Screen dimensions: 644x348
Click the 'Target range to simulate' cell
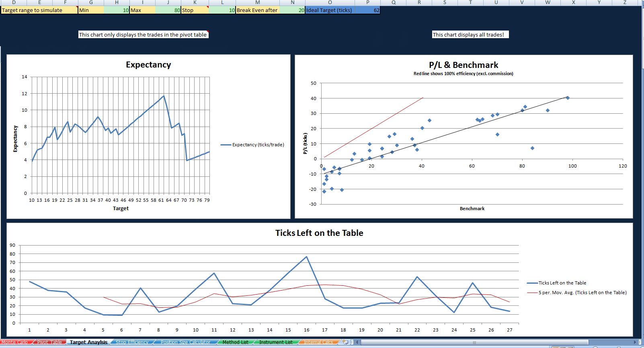[39, 10]
